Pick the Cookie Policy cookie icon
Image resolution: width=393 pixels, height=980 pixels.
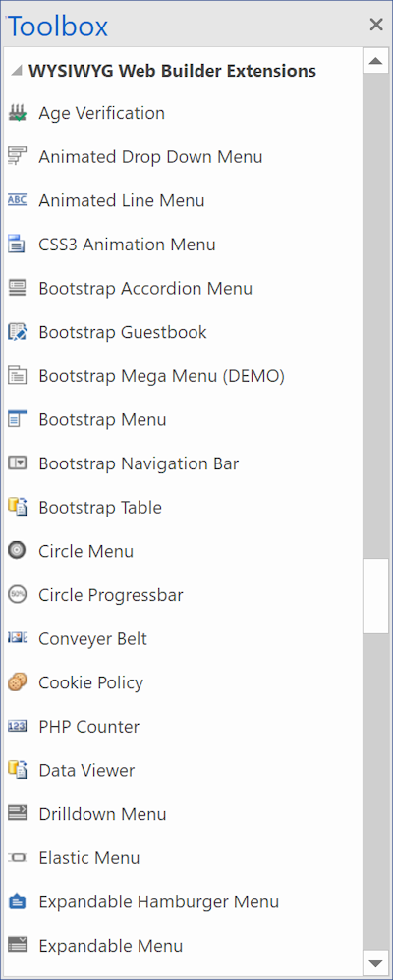(x=17, y=682)
